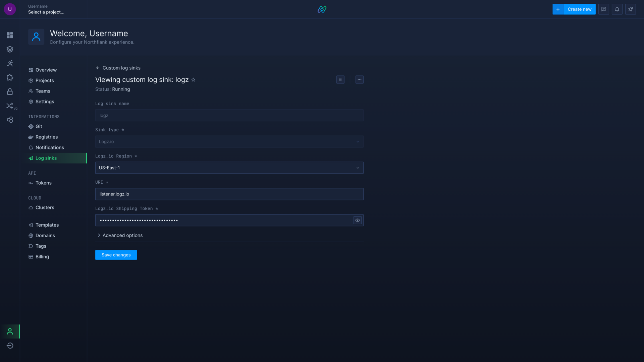Open Tags in sidebar
The image size is (644, 362).
click(x=37, y=246)
